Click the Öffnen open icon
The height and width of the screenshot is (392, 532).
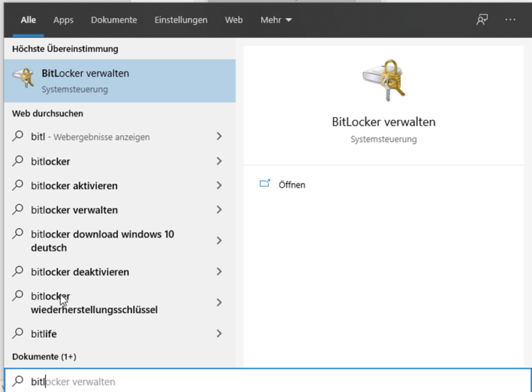(x=265, y=184)
